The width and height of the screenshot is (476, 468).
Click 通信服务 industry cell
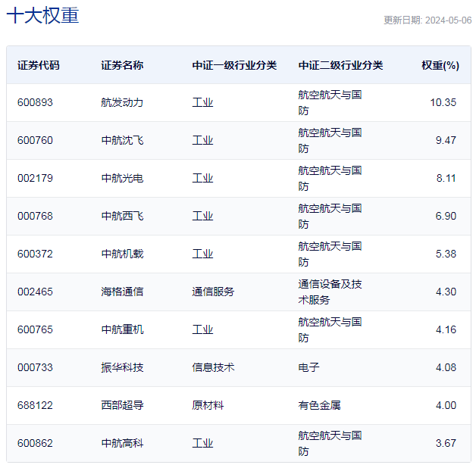pyautogui.click(x=213, y=292)
